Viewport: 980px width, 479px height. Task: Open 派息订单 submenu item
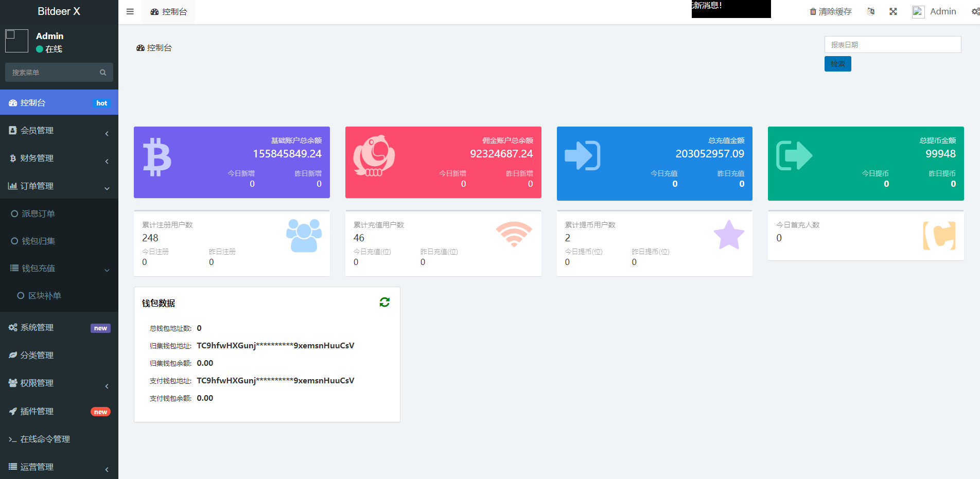pyautogui.click(x=59, y=214)
